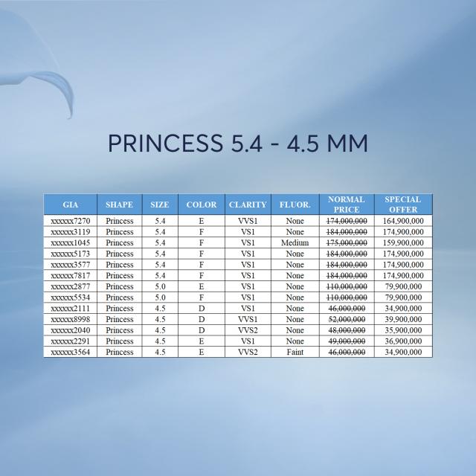476x476 pixels.
Task: Click GIA number xxxxxx2877
Action: click(x=71, y=286)
